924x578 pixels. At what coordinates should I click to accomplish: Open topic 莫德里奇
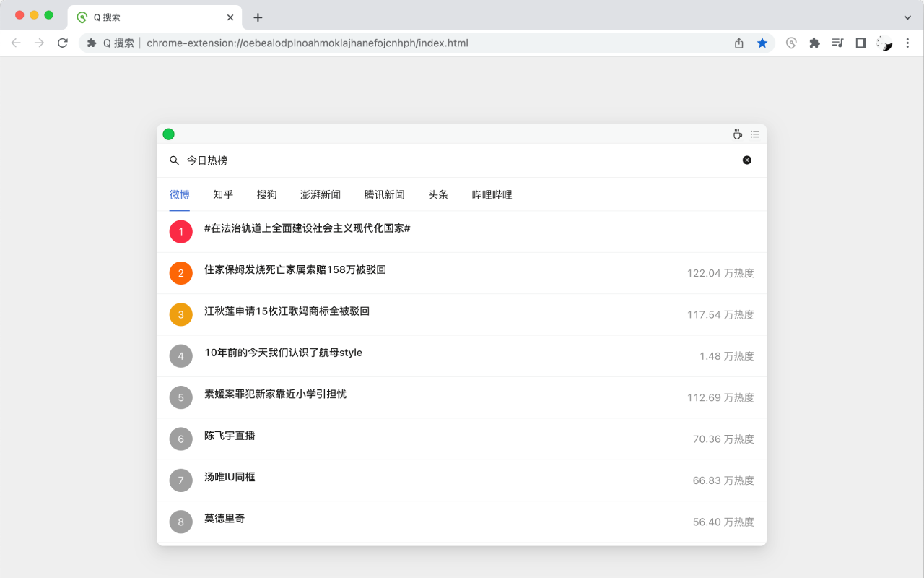point(225,519)
